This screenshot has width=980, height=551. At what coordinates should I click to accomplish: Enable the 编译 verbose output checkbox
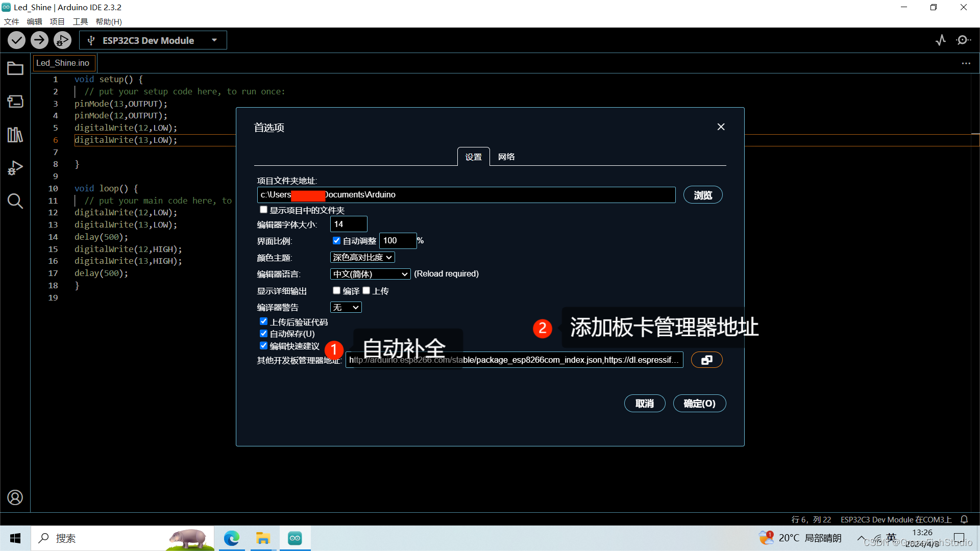pyautogui.click(x=336, y=290)
